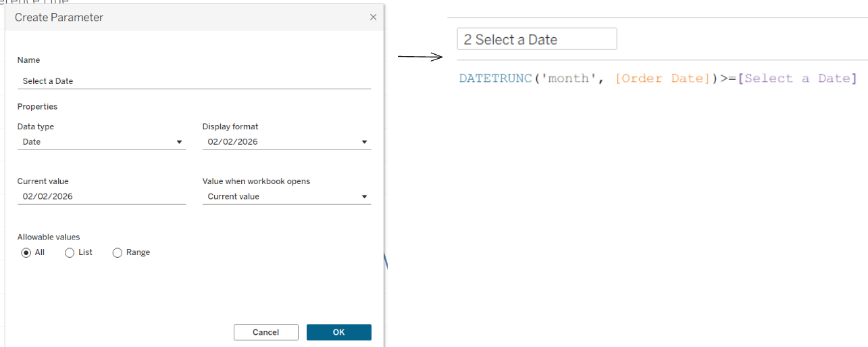Click the calculation name box '2 Select a Date'
The image size is (868, 347).
(x=536, y=39)
